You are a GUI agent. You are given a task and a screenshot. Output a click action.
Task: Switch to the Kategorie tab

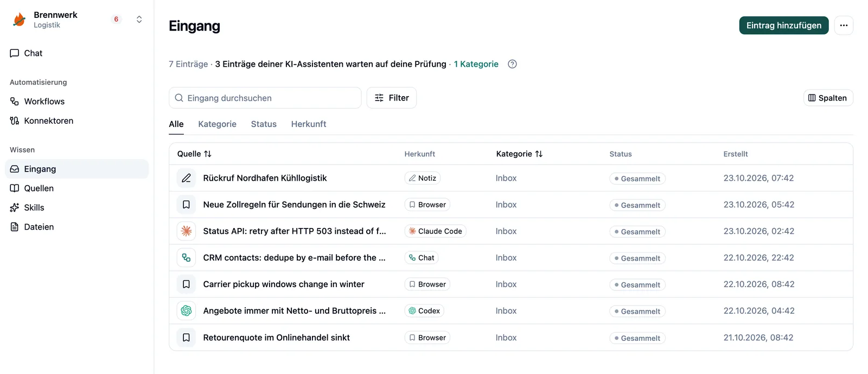click(217, 124)
